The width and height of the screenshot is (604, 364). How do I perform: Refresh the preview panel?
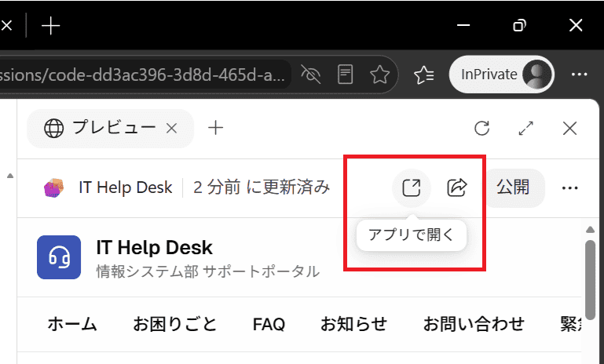click(x=482, y=128)
